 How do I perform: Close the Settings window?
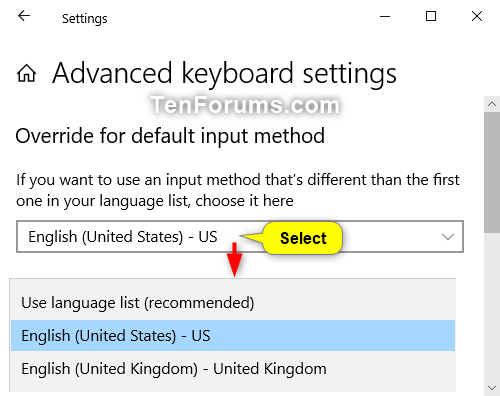(x=477, y=16)
